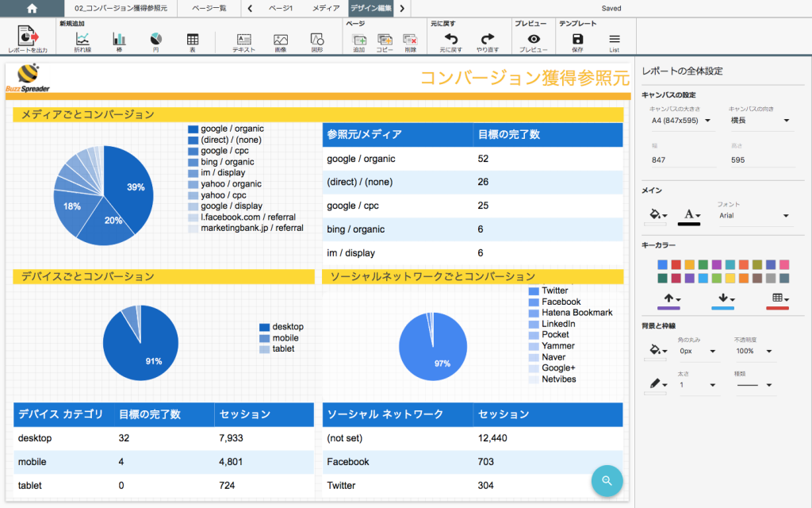Viewport: 812px width, 508px height.
Task: Pick the pink key color swatch
Action: click(x=784, y=264)
